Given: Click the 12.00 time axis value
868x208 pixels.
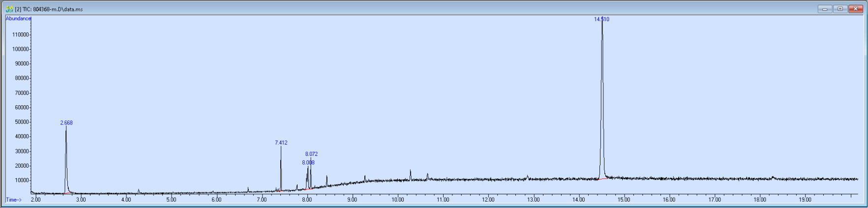Looking at the screenshot, I should (488, 200).
